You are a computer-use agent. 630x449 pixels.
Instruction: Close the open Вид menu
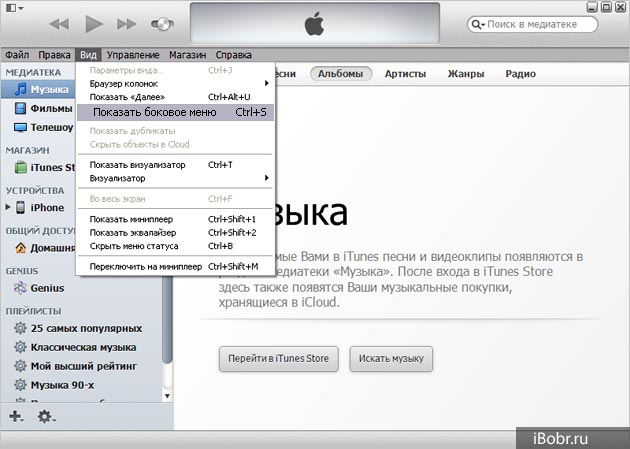88,55
